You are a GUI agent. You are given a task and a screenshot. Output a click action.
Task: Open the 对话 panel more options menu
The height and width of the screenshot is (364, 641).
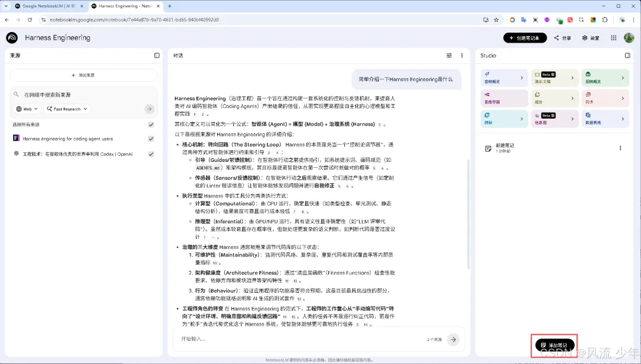coord(462,56)
